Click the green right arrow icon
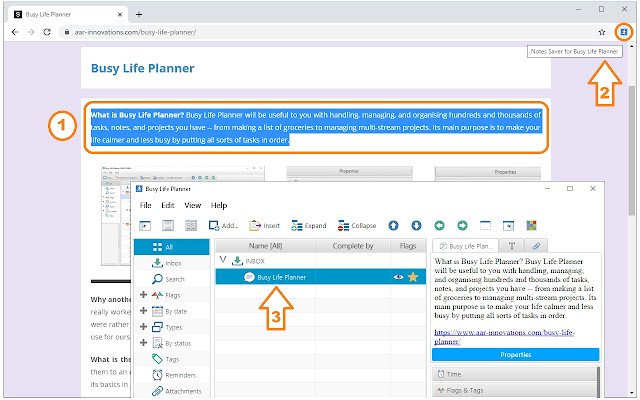640x400 pixels. pos(462,225)
